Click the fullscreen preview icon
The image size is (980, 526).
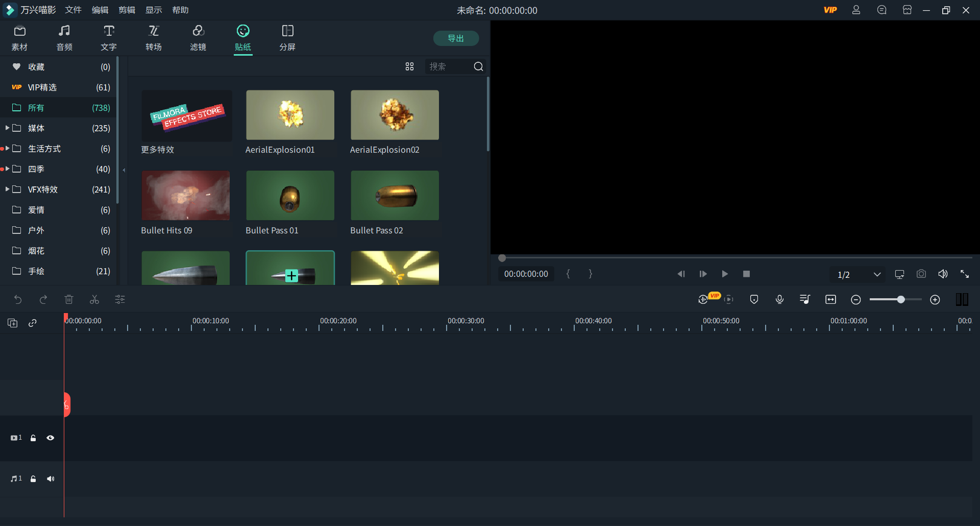click(x=964, y=274)
